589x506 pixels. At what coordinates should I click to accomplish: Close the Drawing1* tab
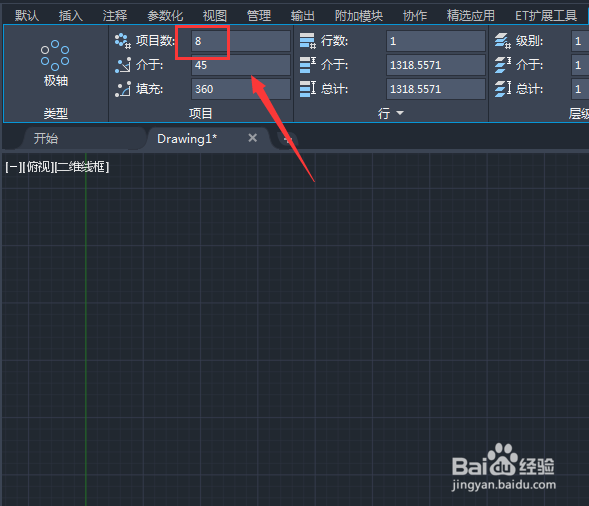253,138
